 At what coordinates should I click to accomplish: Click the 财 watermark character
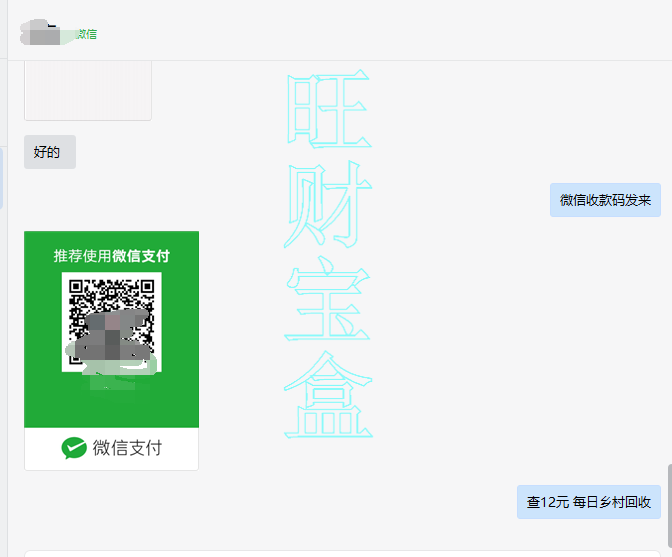pyautogui.click(x=328, y=204)
